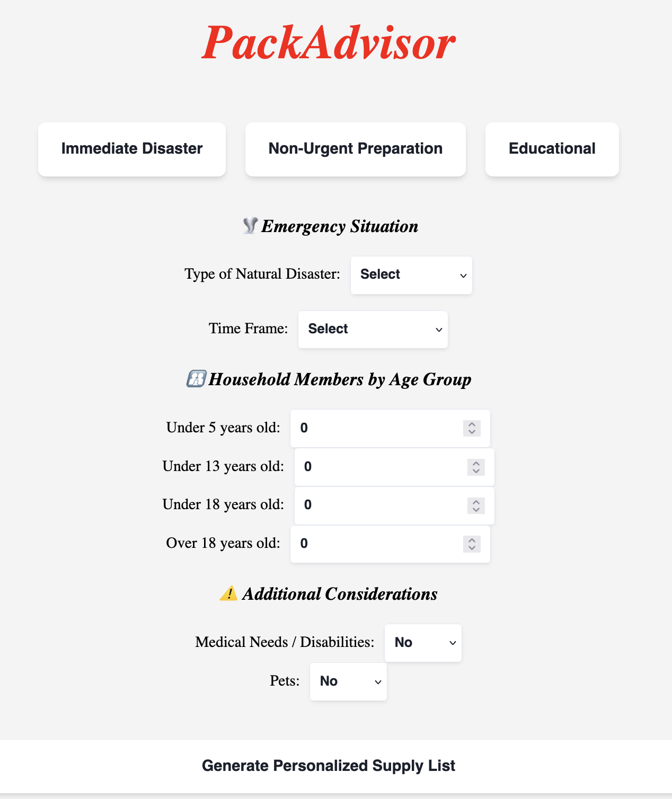
Task: Click the tornado icon beside Emergency Situation
Action: (250, 226)
